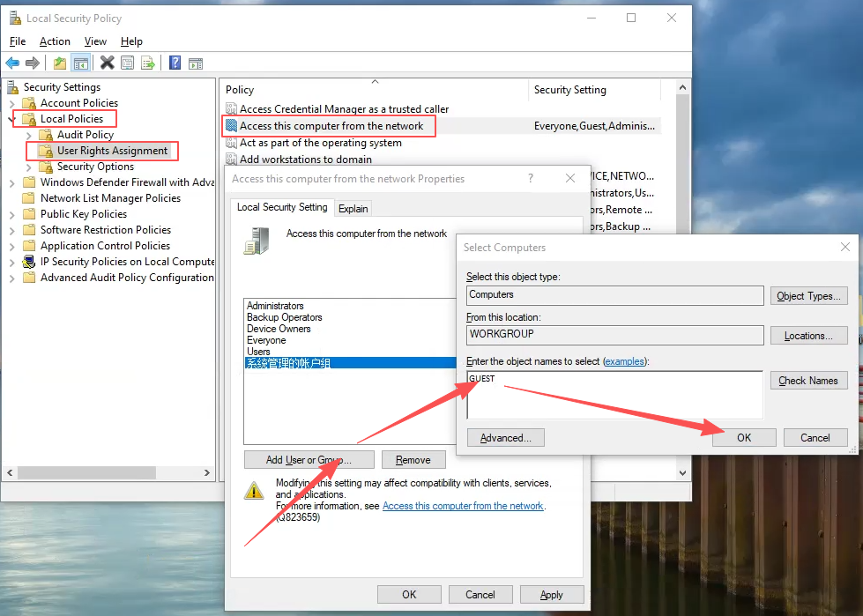Expand Windows Defender Firewall node

click(x=12, y=183)
